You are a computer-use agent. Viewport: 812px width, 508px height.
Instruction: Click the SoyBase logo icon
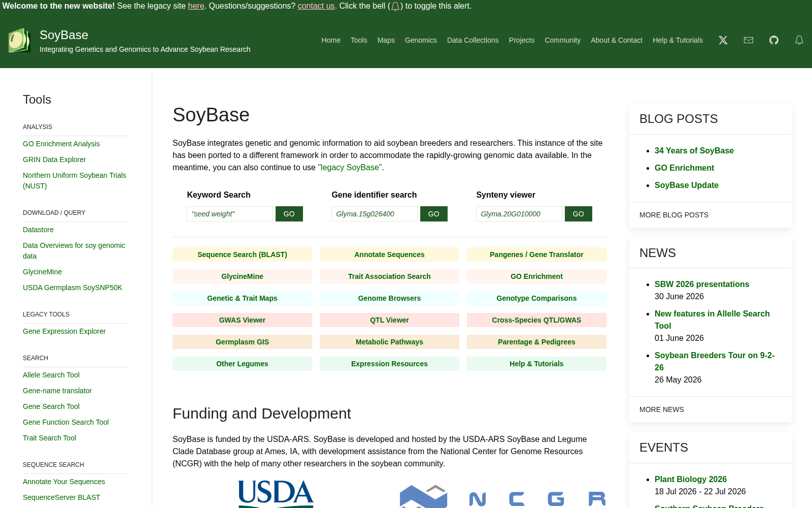(19, 40)
